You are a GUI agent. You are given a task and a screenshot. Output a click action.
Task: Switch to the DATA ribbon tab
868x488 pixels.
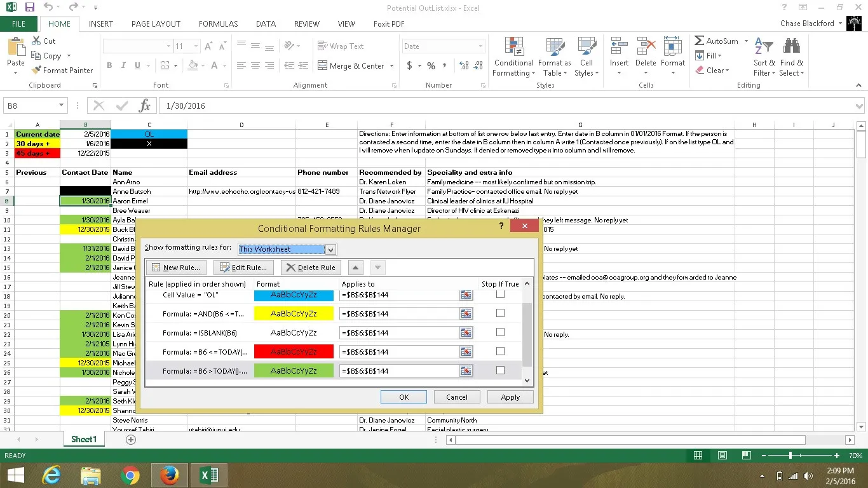266,24
